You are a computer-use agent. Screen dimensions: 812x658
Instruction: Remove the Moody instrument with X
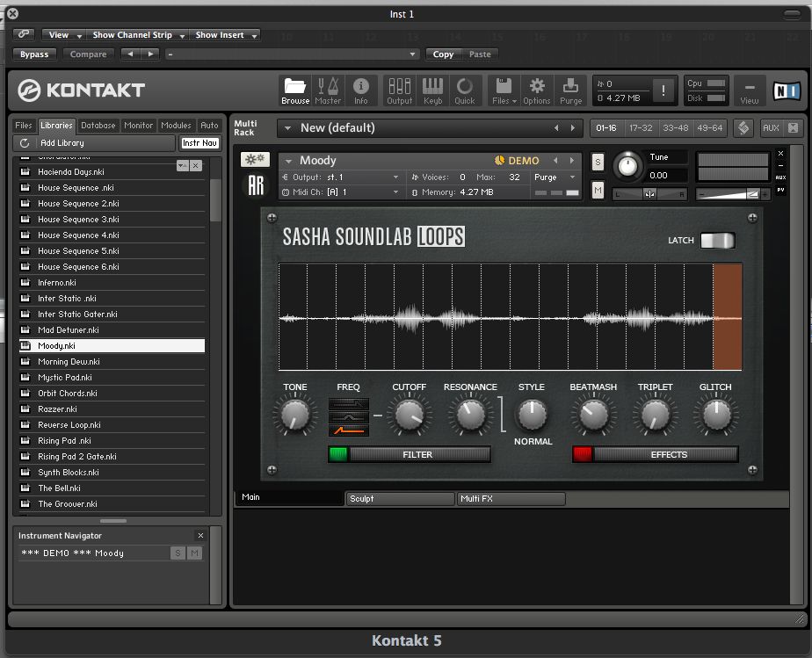(x=781, y=153)
